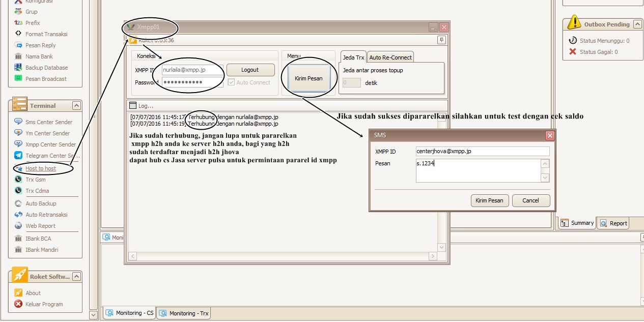Click log horizontal scroll right arrow

coord(433,256)
